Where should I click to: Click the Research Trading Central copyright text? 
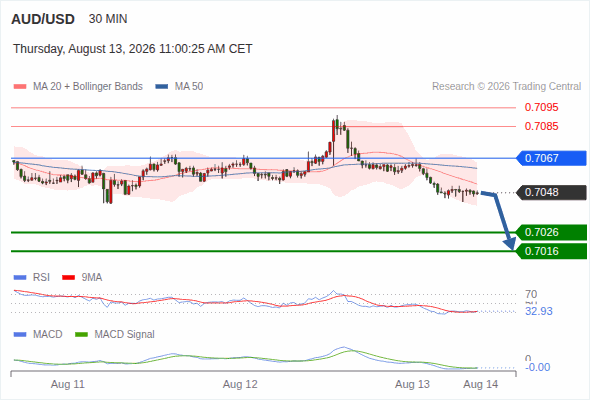[x=506, y=87]
